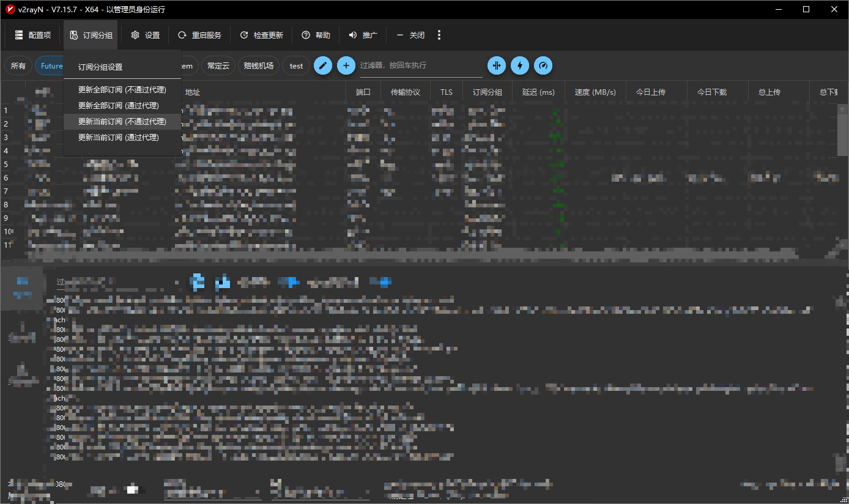Open the 帮助 help menu
The height and width of the screenshot is (504, 849).
pos(316,35)
